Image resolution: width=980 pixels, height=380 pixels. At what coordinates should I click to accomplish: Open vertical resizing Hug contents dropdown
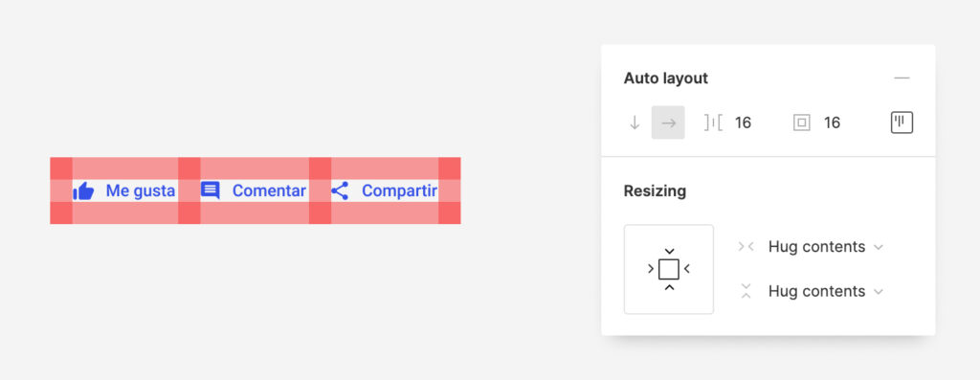click(825, 291)
